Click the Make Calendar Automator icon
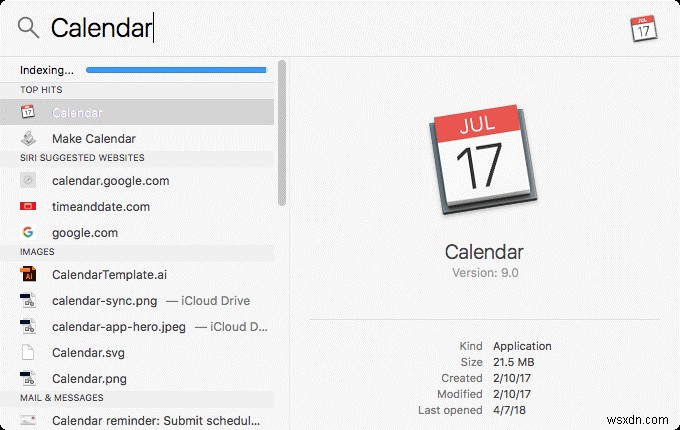Viewport: 680px width, 430px height. [x=28, y=138]
